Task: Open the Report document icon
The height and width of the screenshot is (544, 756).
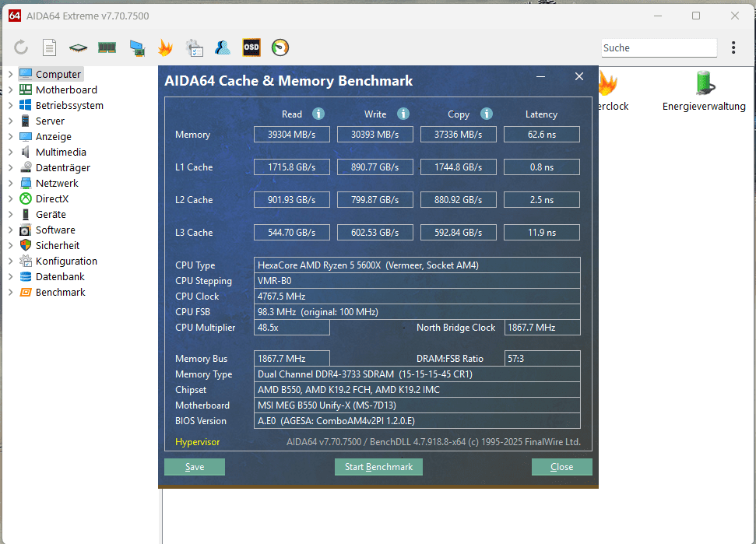Action: (49, 47)
